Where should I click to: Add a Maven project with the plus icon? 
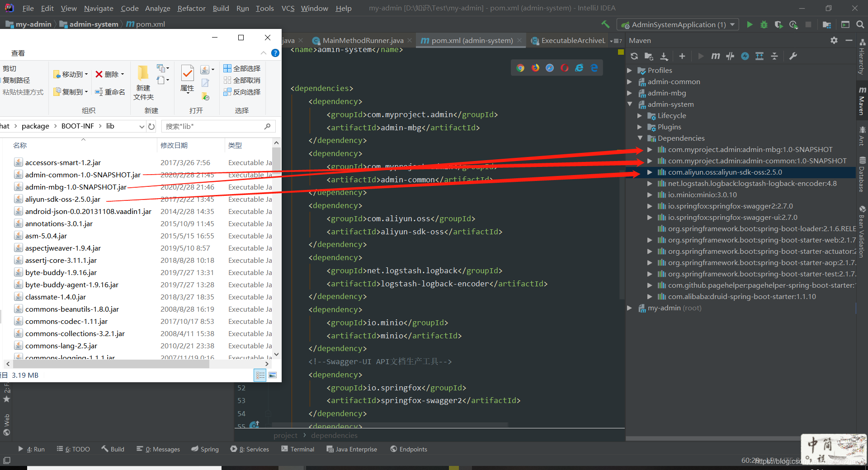coord(682,56)
